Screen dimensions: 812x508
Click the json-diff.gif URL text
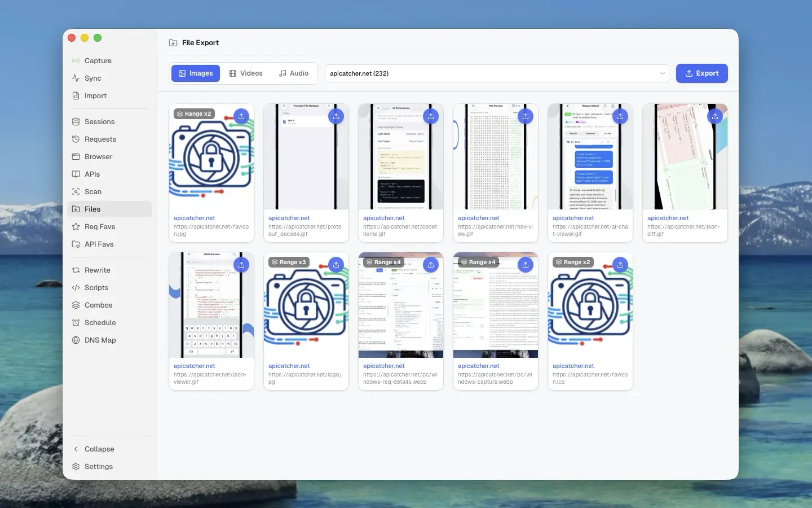pyautogui.click(x=683, y=230)
